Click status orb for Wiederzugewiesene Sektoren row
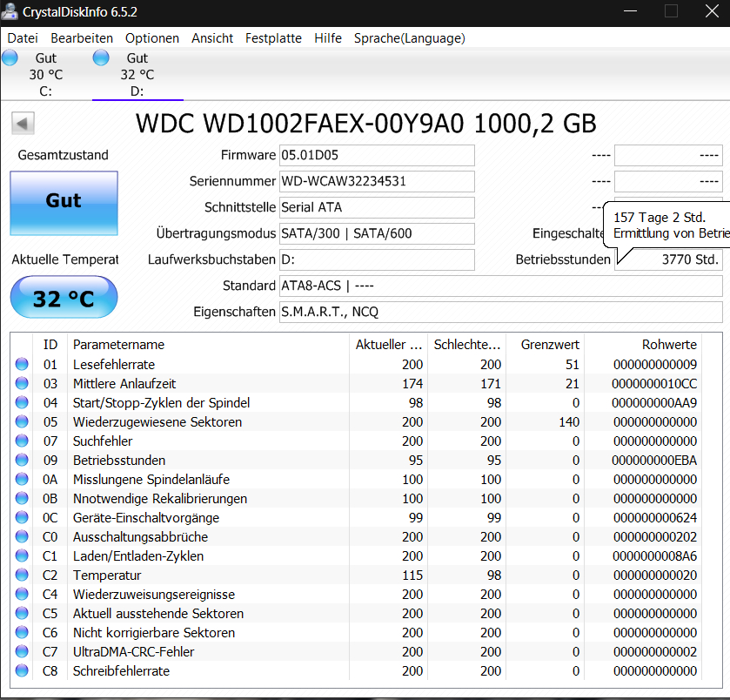Image resolution: width=730 pixels, height=700 pixels. (22, 421)
